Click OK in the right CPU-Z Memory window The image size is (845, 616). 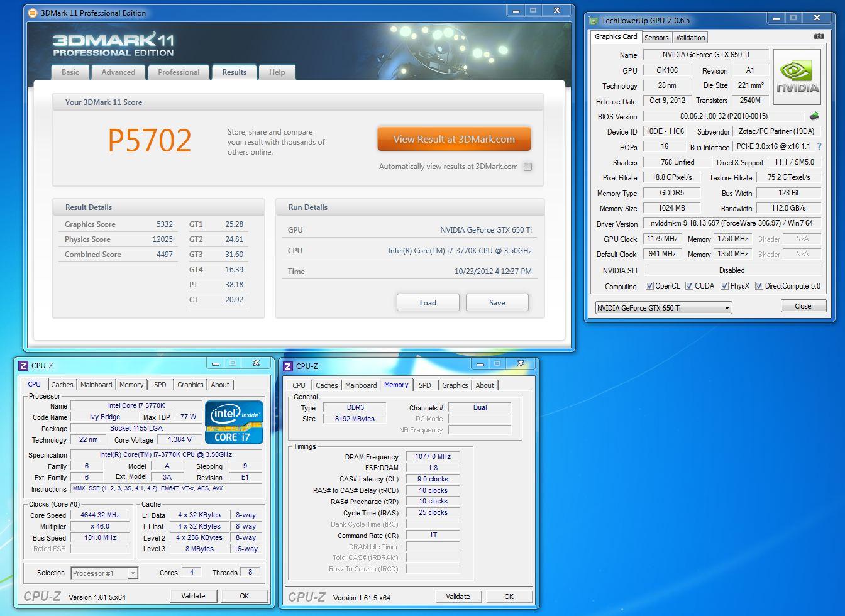pyautogui.click(x=509, y=597)
